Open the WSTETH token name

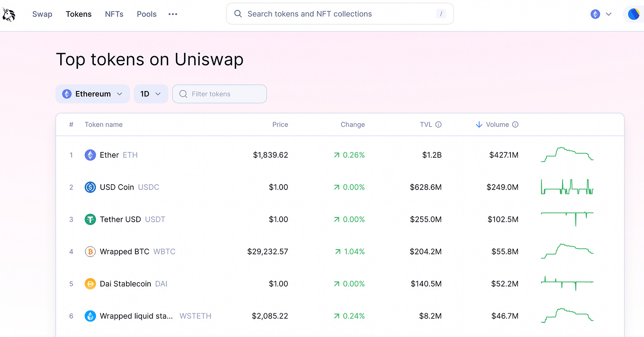pos(136,316)
